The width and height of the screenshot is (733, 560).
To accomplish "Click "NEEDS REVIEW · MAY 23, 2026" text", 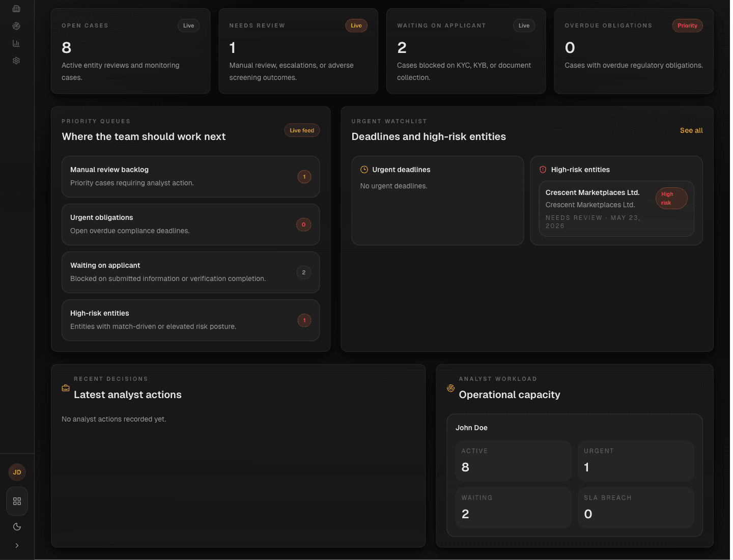I will click(x=593, y=221).
